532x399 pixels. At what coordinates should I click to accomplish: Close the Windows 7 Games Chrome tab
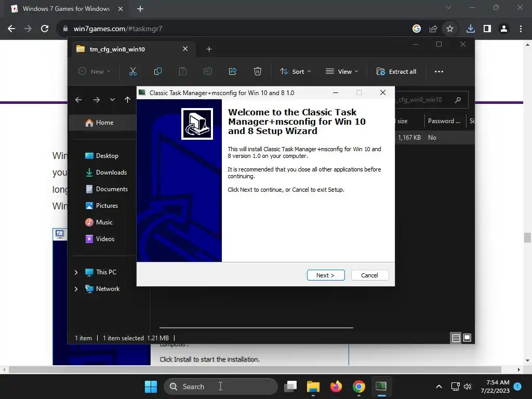tap(121, 9)
